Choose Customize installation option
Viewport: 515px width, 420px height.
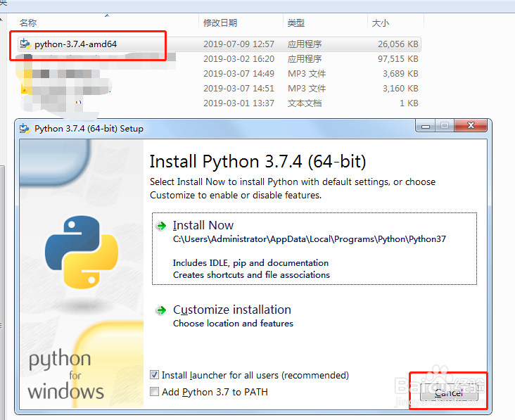tap(231, 310)
